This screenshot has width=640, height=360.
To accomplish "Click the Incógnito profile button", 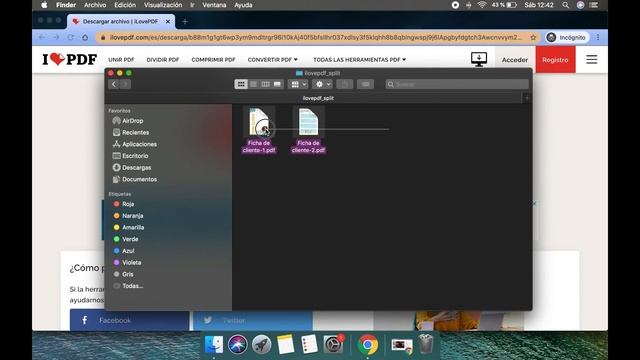I will pyautogui.click(x=566, y=38).
